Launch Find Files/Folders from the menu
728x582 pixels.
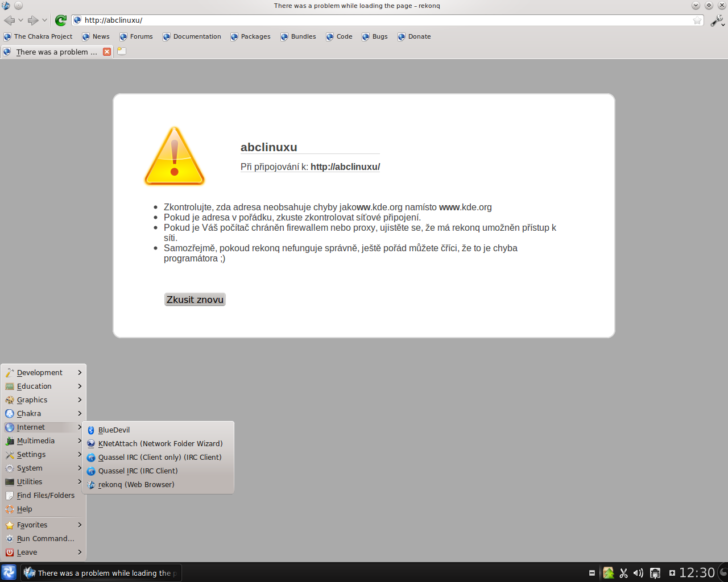pos(43,496)
